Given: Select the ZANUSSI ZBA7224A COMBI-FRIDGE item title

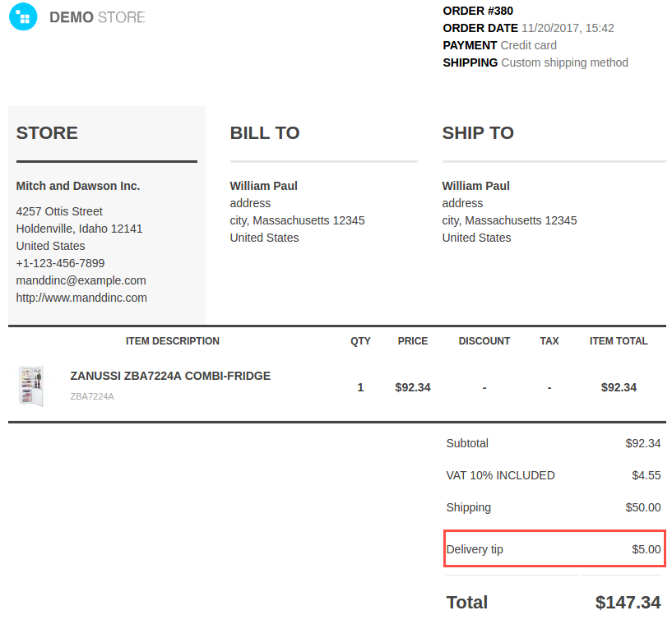Looking at the screenshot, I should coord(170,376).
